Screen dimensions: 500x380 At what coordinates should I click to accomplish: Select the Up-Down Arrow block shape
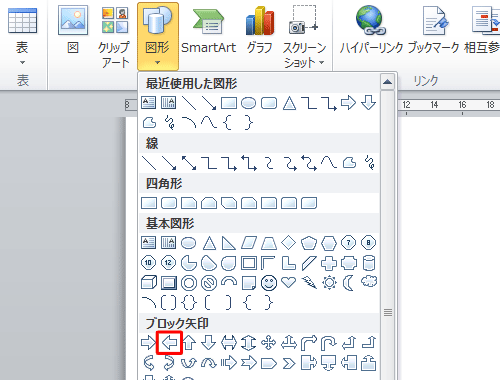[x=249, y=343]
